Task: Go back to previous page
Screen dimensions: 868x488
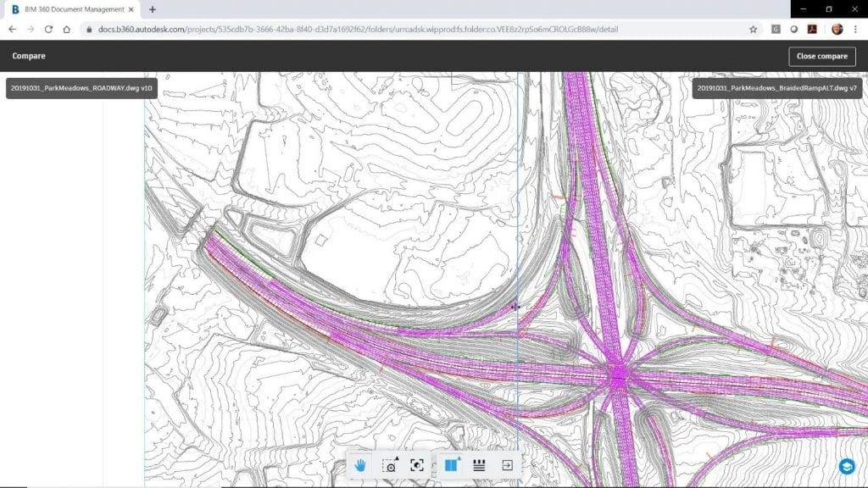Action: pos(12,29)
